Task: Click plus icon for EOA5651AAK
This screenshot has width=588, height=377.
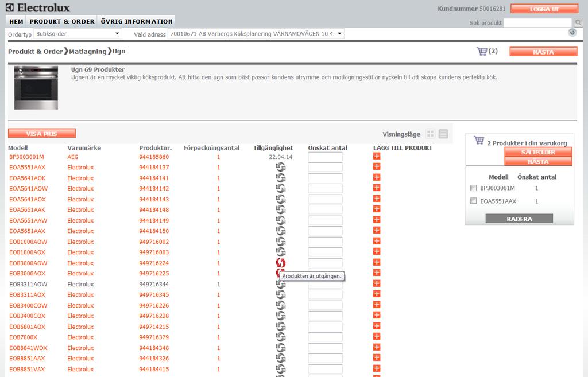Action: [377, 209]
